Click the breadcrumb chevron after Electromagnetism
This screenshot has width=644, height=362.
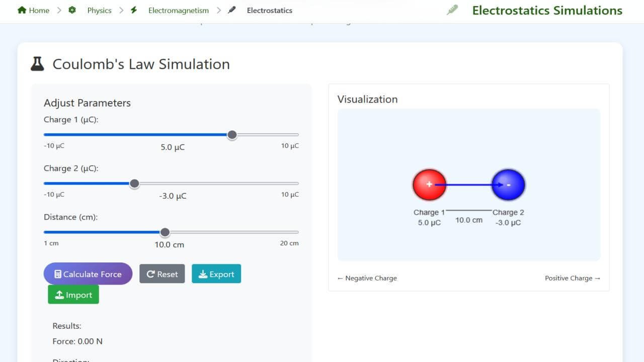pos(218,10)
